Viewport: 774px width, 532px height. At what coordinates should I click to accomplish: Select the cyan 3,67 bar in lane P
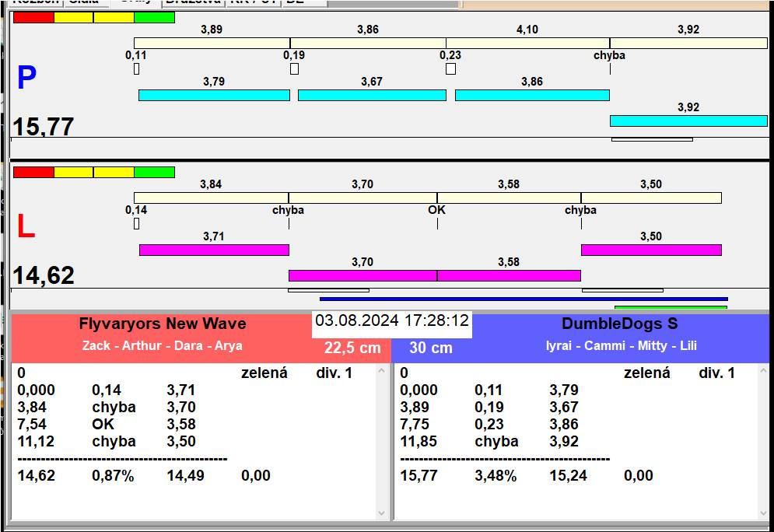point(372,95)
